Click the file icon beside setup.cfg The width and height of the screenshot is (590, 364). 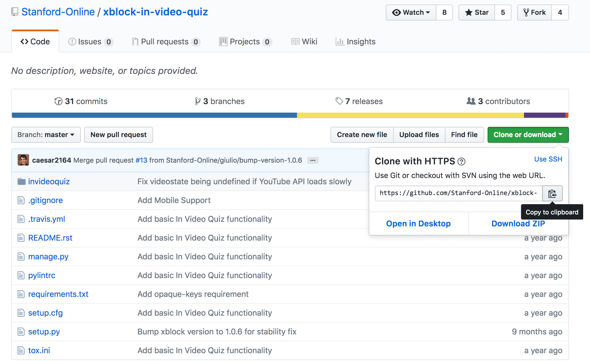(21, 313)
